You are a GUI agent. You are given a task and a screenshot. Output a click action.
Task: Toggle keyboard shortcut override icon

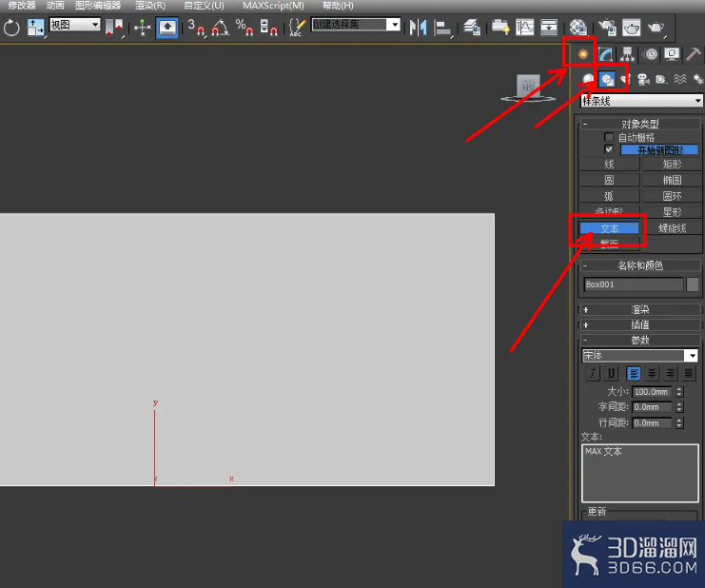(167, 28)
